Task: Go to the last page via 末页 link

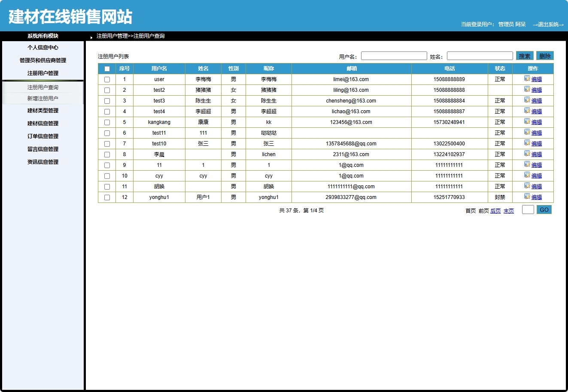Action: click(x=508, y=211)
